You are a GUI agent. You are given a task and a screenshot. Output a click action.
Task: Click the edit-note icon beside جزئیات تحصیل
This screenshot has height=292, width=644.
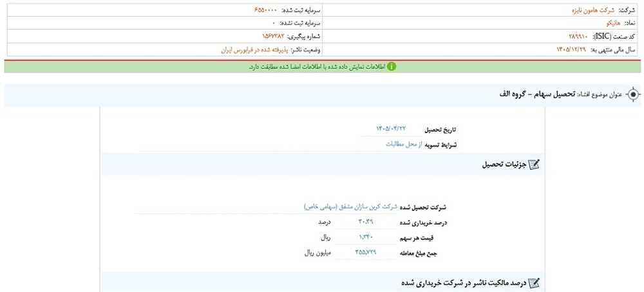(x=534, y=165)
